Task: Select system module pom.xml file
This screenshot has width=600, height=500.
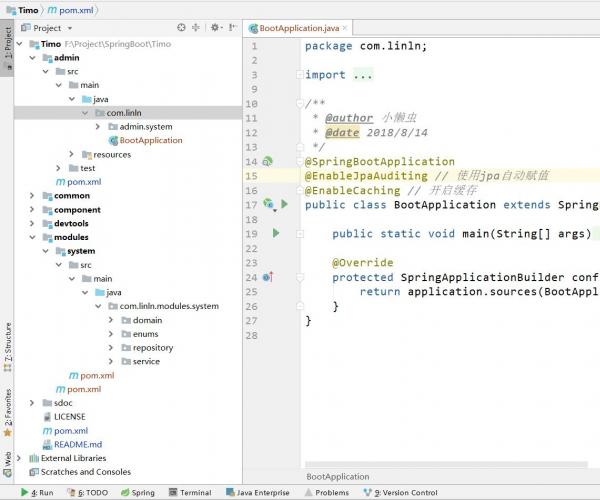Action: tap(92, 375)
